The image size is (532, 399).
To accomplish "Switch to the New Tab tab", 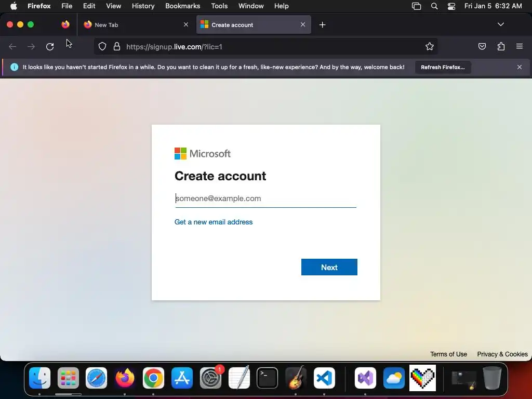I will tap(136, 25).
